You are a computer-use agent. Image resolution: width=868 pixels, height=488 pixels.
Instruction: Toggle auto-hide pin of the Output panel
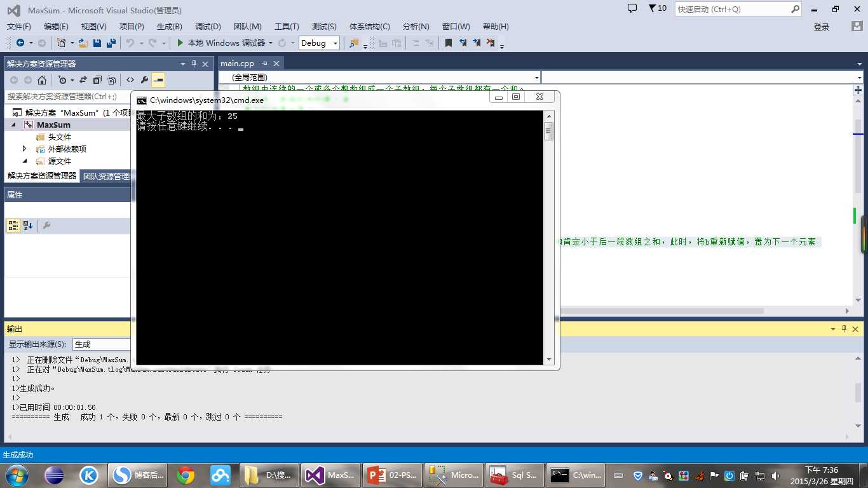[x=844, y=329]
